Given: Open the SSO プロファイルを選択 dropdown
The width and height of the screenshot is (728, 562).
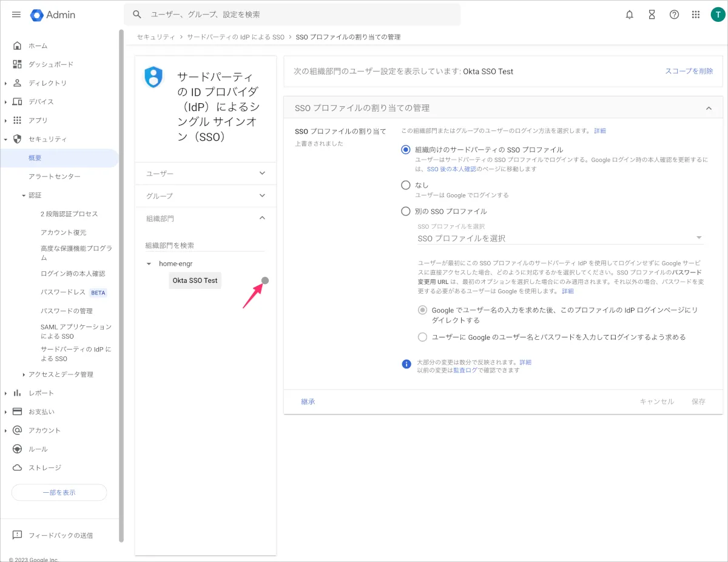Looking at the screenshot, I should [x=559, y=238].
